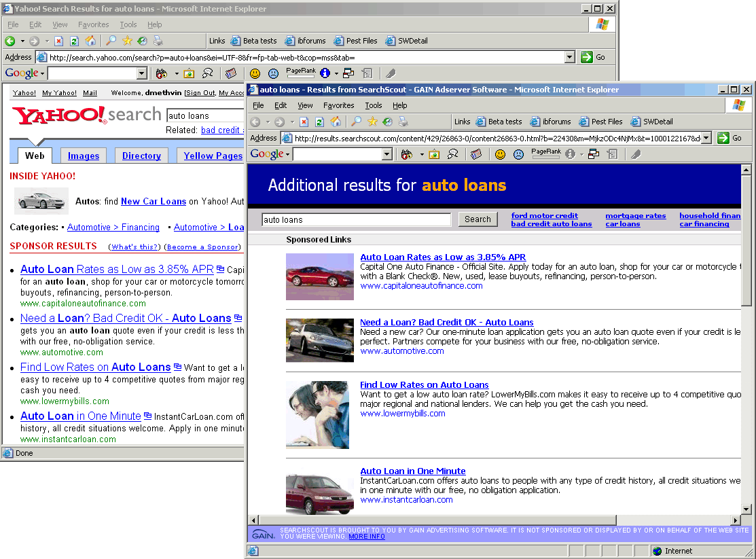The image size is (756, 559).
Task: Click Refresh icon in Yahoo window toolbar
Action: [x=74, y=41]
